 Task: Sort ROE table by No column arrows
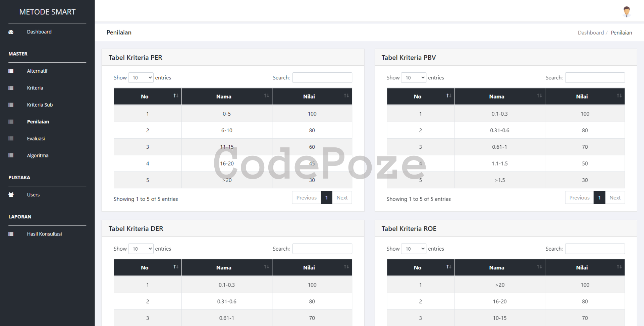click(448, 267)
